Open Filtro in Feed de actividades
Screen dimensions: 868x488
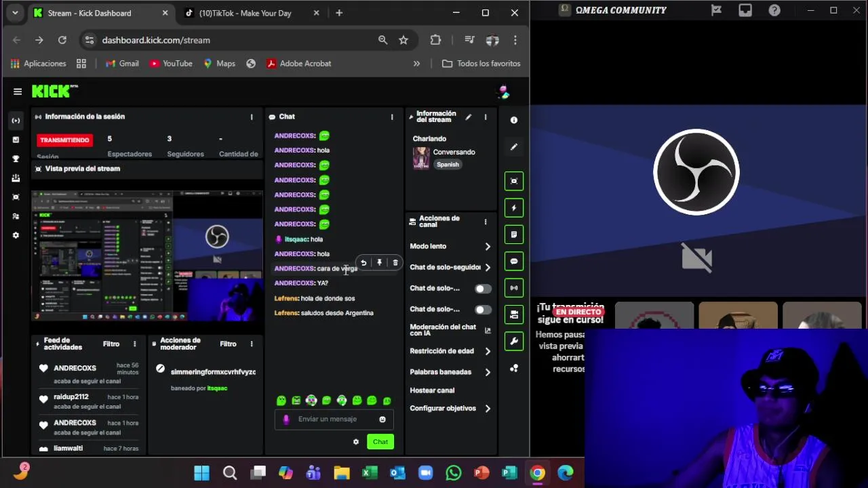111,344
